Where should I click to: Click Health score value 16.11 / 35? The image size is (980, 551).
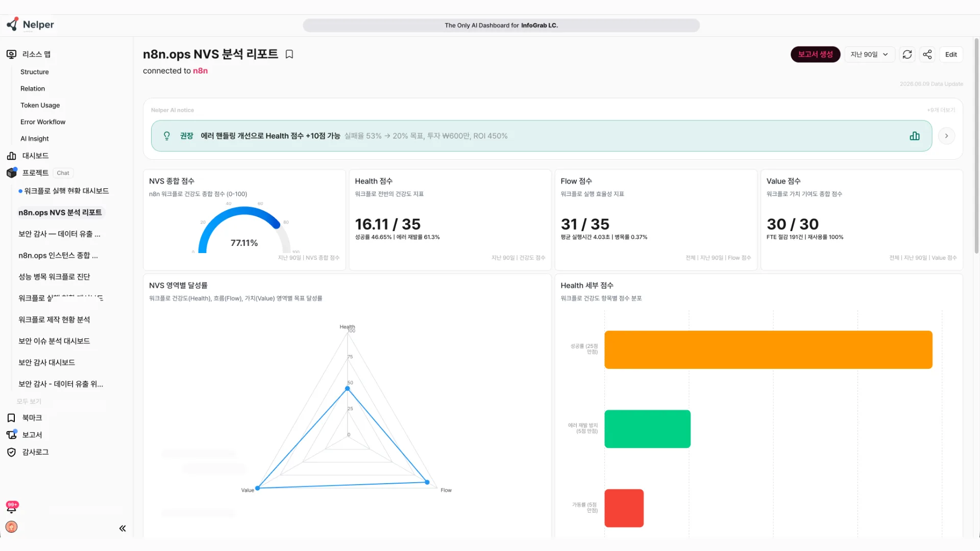(387, 224)
